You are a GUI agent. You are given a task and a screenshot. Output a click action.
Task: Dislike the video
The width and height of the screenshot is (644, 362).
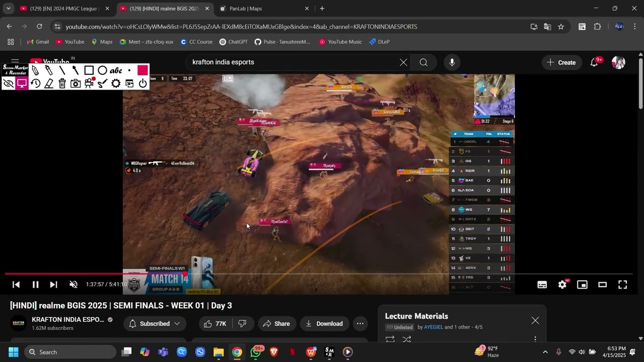point(243,324)
